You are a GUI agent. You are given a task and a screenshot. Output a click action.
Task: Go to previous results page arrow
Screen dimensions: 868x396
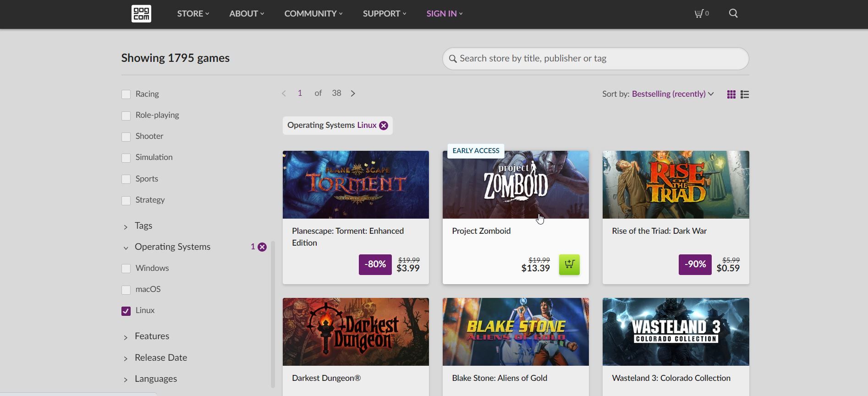284,93
